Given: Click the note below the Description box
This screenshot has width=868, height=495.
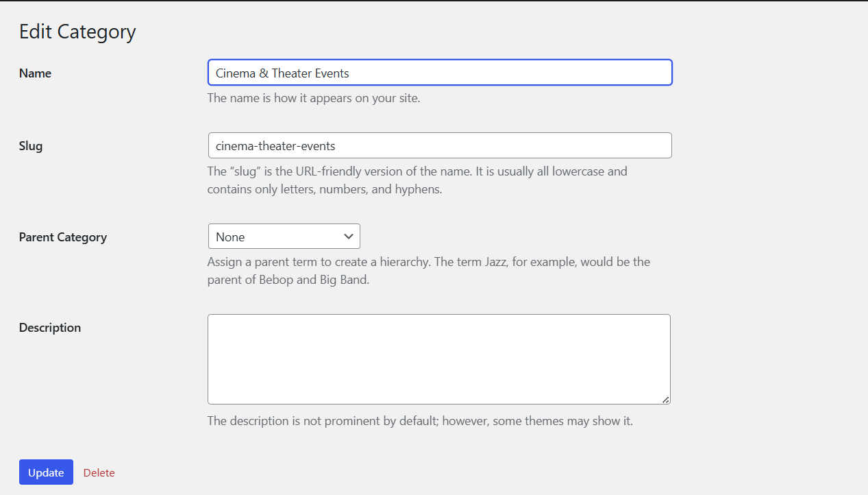Looking at the screenshot, I should pyautogui.click(x=420, y=421).
